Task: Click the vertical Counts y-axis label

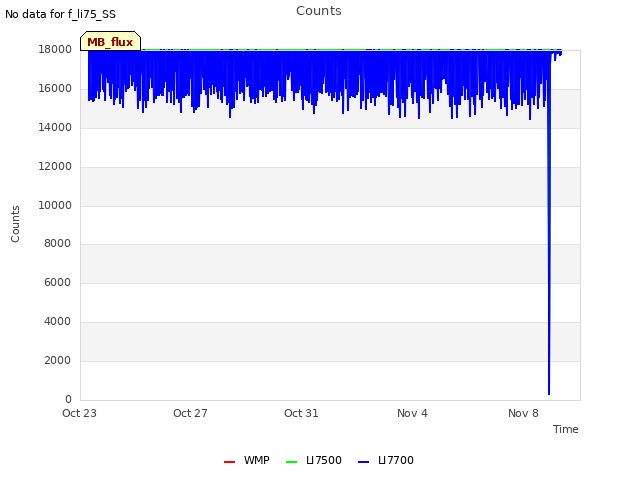Action: [15, 224]
